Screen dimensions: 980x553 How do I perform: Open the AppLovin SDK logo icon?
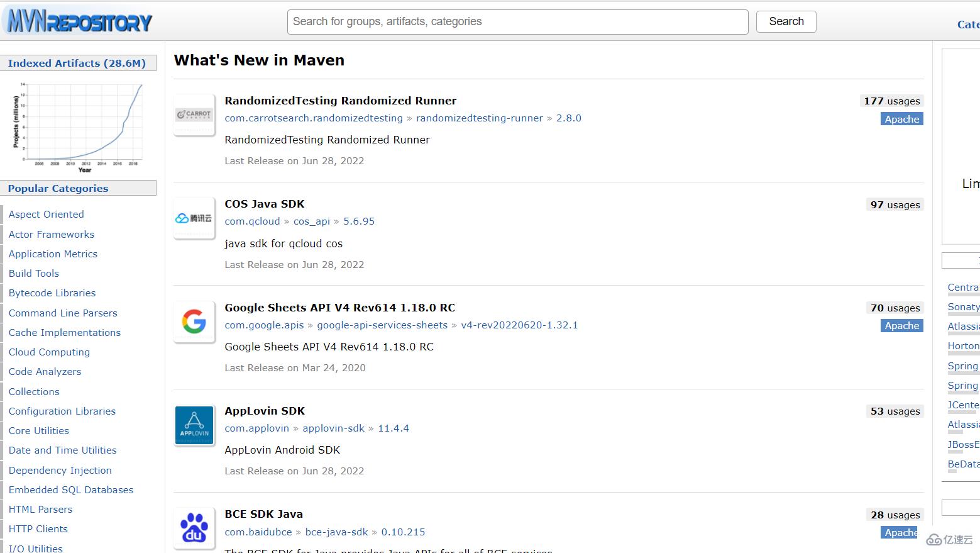click(x=194, y=425)
